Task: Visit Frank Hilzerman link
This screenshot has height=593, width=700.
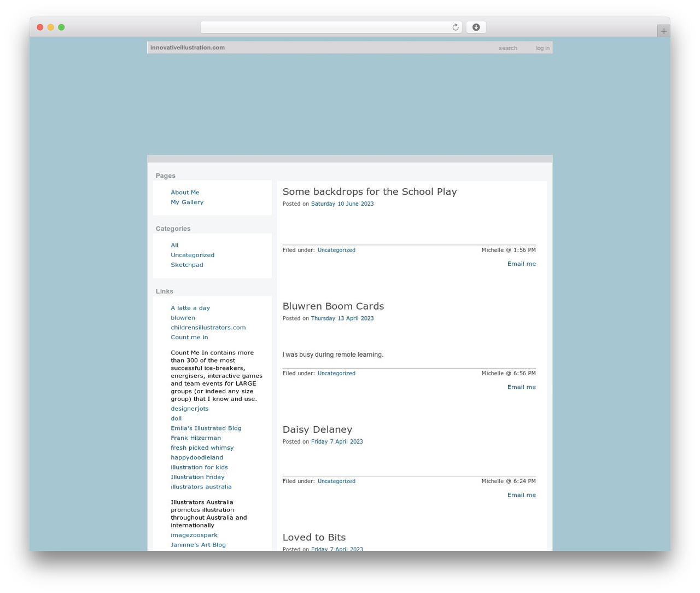Action: 196,438
